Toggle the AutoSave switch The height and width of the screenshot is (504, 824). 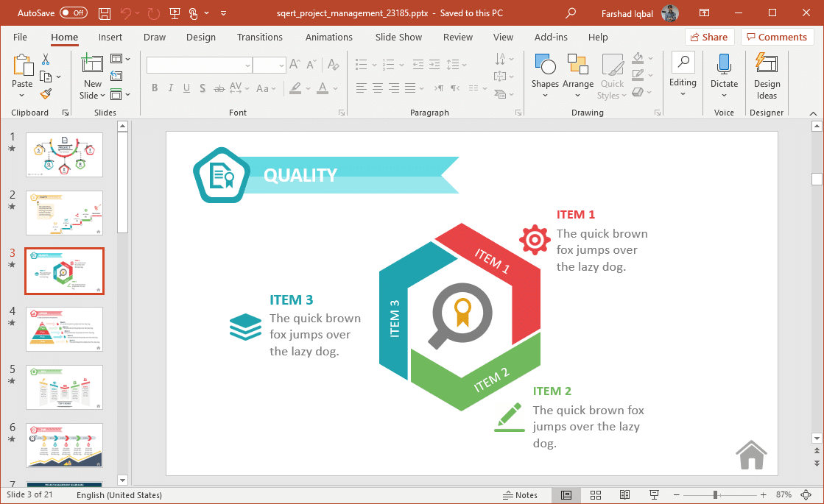(73, 13)
